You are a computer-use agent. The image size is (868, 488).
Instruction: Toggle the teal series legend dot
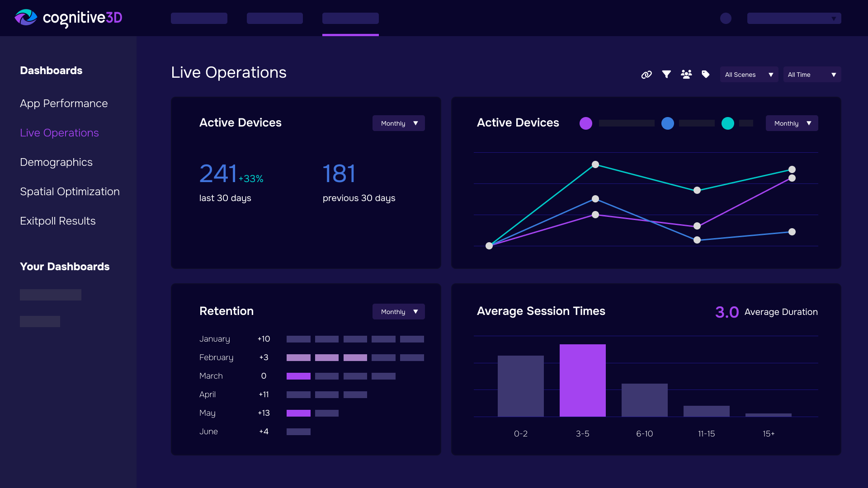point(728,123)
